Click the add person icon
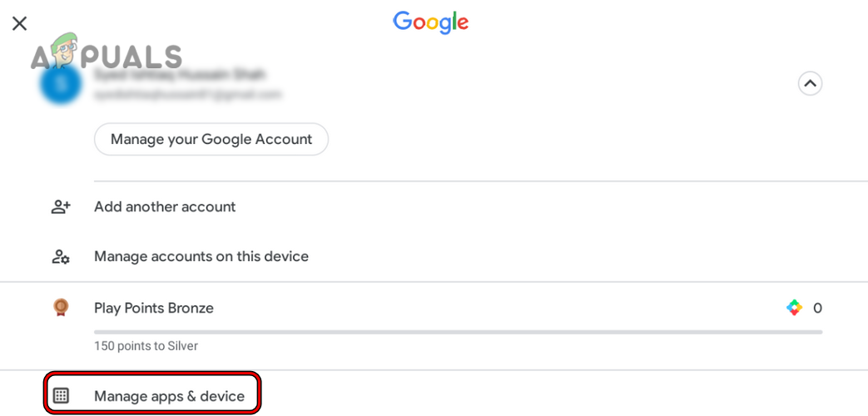This screenshot has height=416, width=868. click(61, 206)
